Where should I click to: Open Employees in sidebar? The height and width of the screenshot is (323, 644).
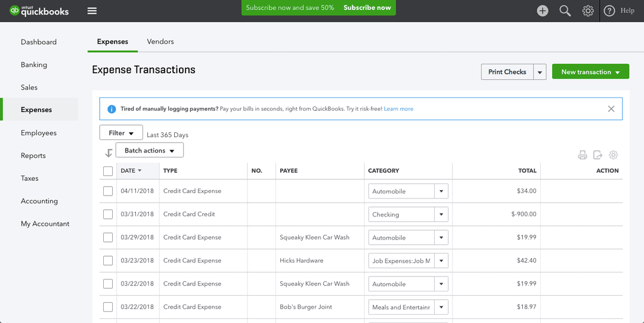click(x=39, y=133)
